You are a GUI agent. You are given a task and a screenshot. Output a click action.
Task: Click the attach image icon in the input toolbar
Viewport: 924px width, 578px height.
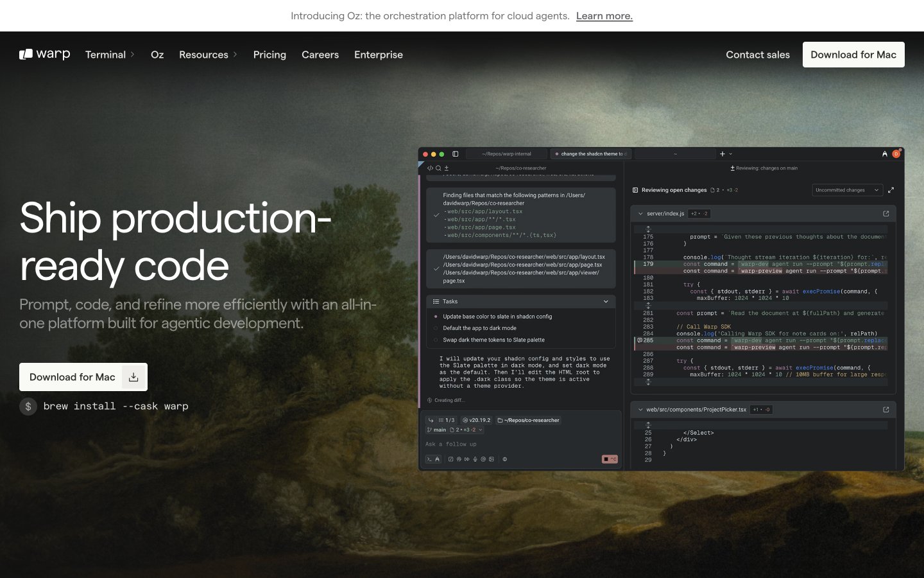492,459
